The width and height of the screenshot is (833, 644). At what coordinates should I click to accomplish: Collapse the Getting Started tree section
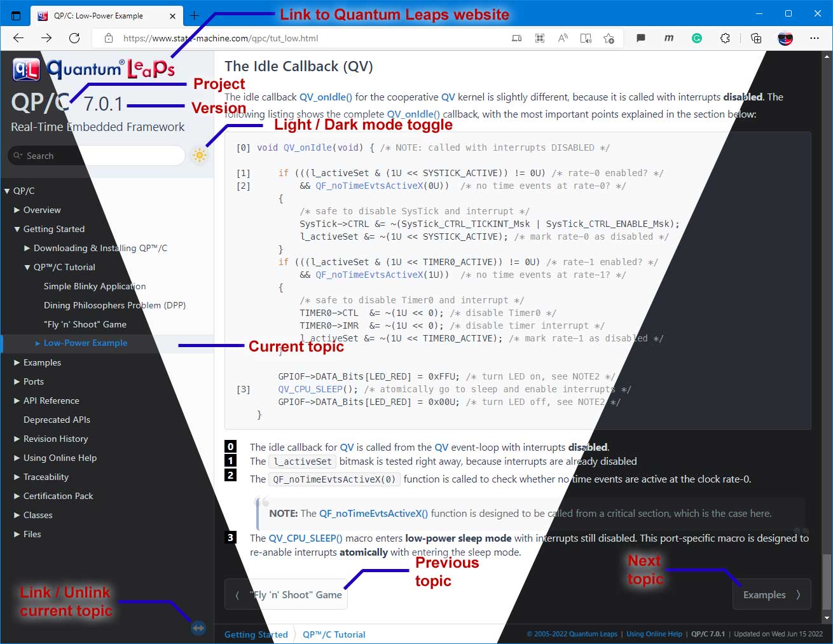coord(17,229)
